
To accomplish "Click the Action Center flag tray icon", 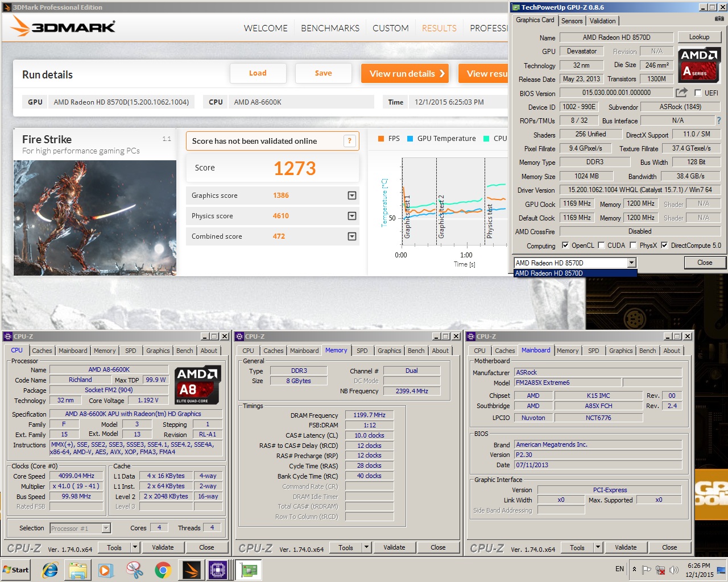I will click(x=646, y=569).
